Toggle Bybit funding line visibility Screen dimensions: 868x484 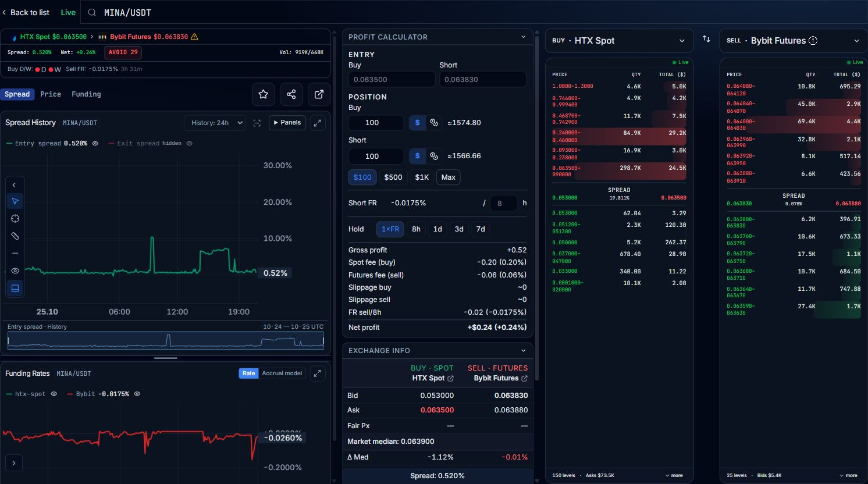pyautogui.click(x=137, y=394)
